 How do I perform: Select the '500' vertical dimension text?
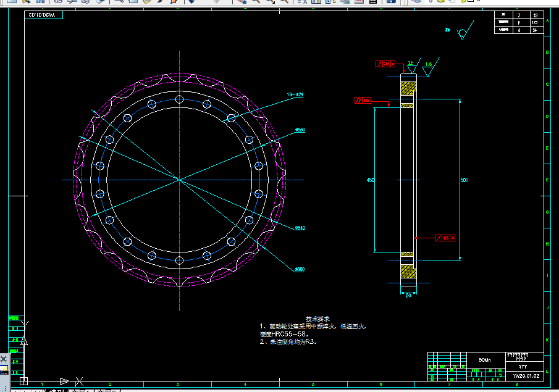464,180
